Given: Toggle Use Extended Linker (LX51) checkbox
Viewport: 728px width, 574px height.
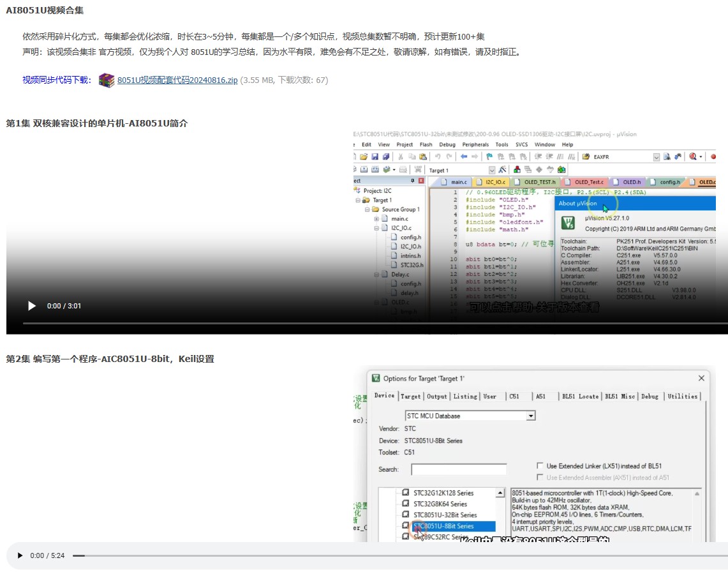Looking at the screenshot, I should (x=540, y=465).
